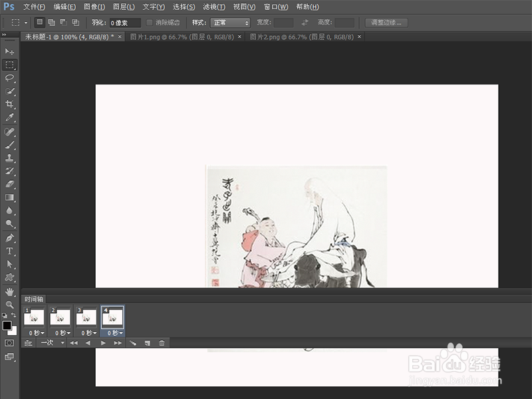
Task: Go to the first frame
Action: tap(74, 343)
